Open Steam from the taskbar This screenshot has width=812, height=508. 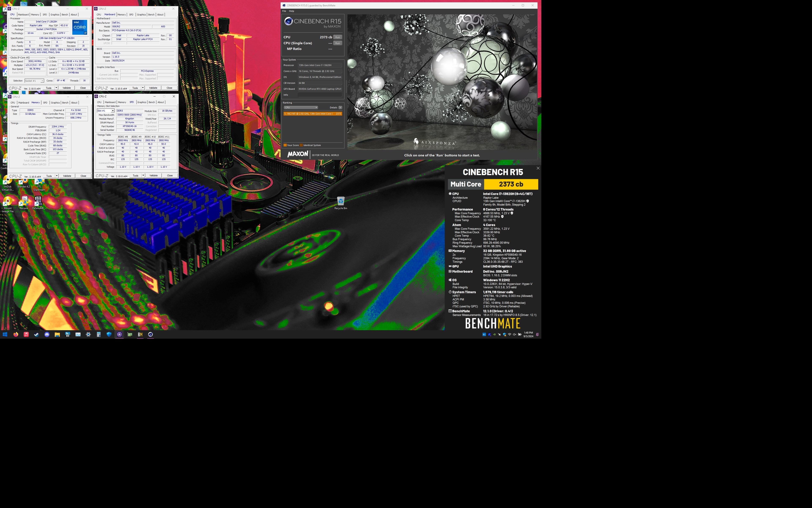coord(37,334)
